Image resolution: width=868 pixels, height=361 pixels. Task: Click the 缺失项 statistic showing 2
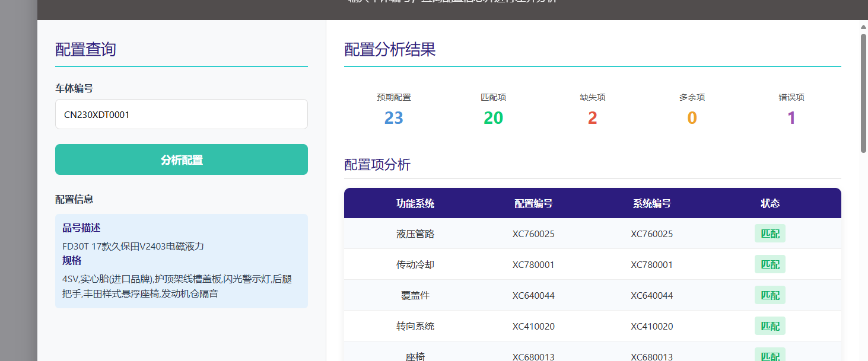592,118
